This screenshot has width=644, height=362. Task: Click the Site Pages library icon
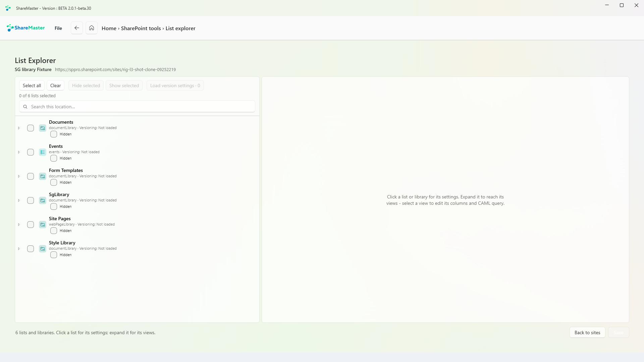point(43,225)
